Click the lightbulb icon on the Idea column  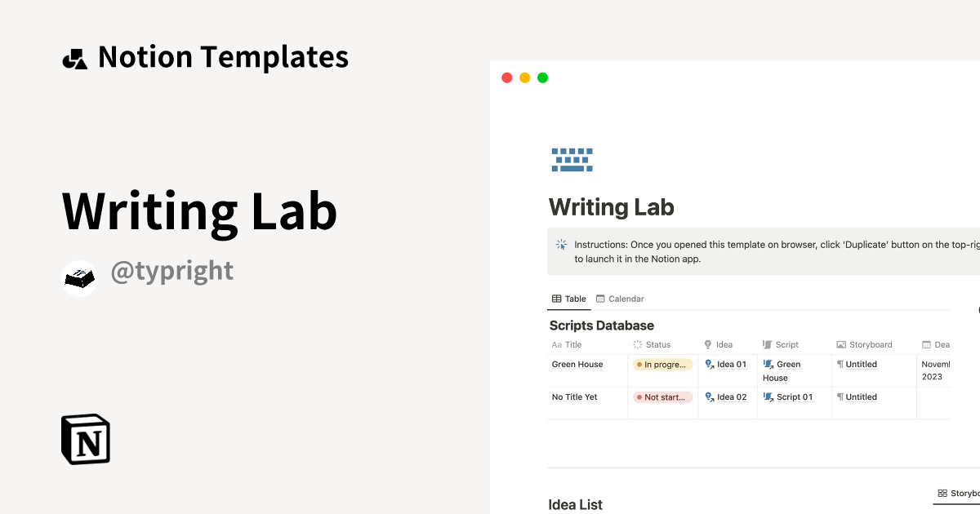point(706,344)
